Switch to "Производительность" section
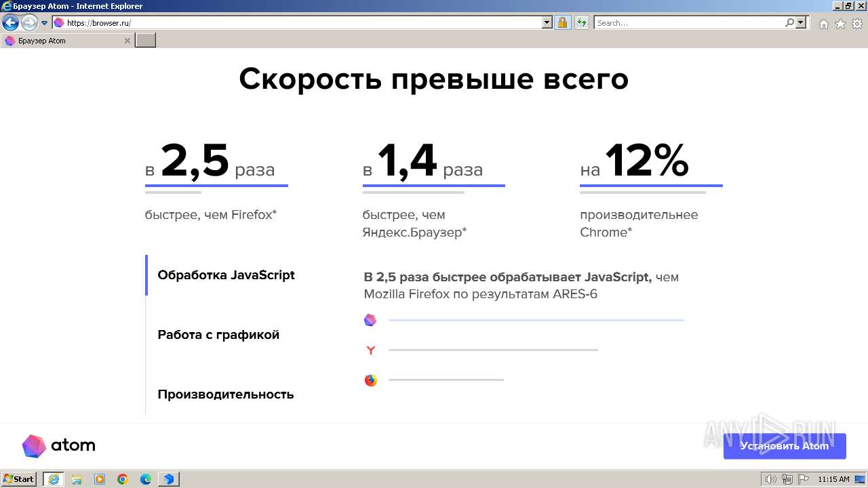 (x=226, y=394)
